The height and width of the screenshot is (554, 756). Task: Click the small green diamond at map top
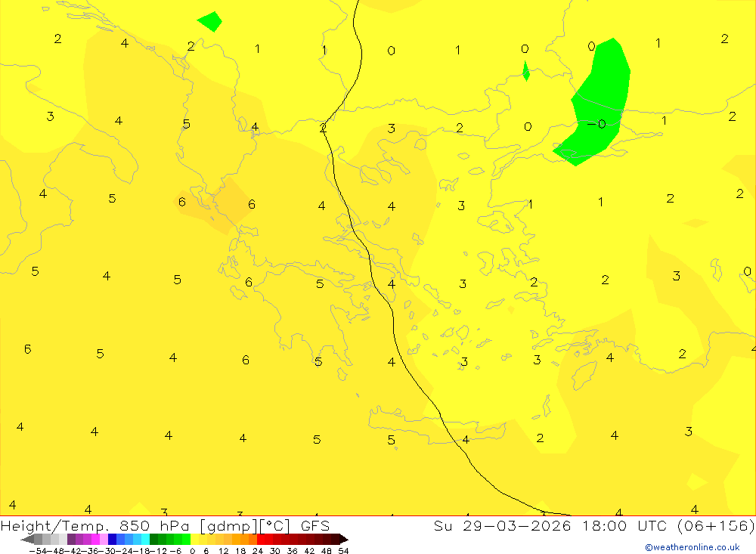(210, 22)
